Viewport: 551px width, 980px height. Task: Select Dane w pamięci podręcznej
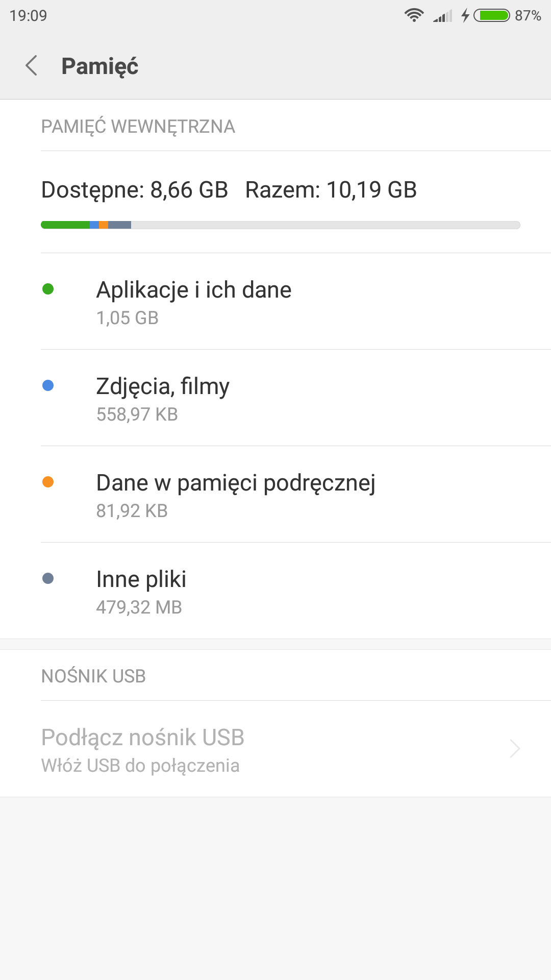click(x=236, y=494)
